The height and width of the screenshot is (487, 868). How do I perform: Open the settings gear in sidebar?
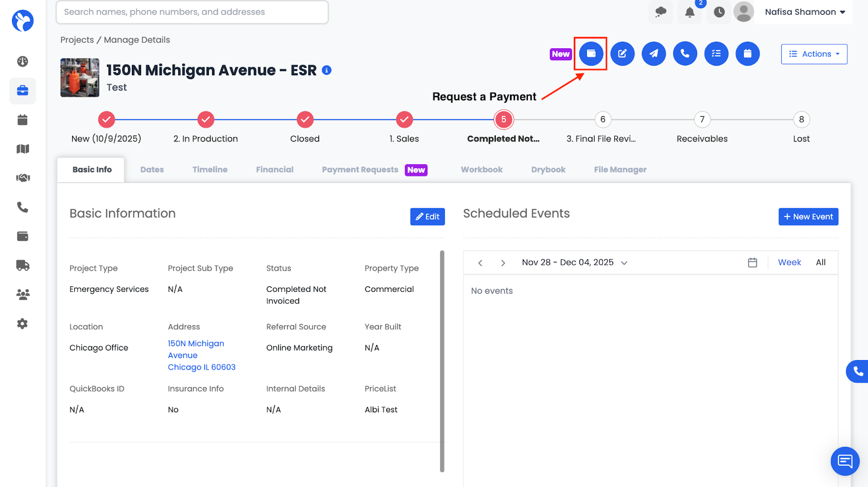click(x=23, y=324)
